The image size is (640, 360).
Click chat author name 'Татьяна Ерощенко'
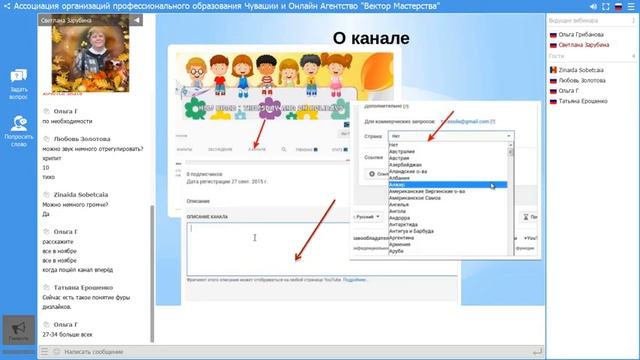coord(83,287)
